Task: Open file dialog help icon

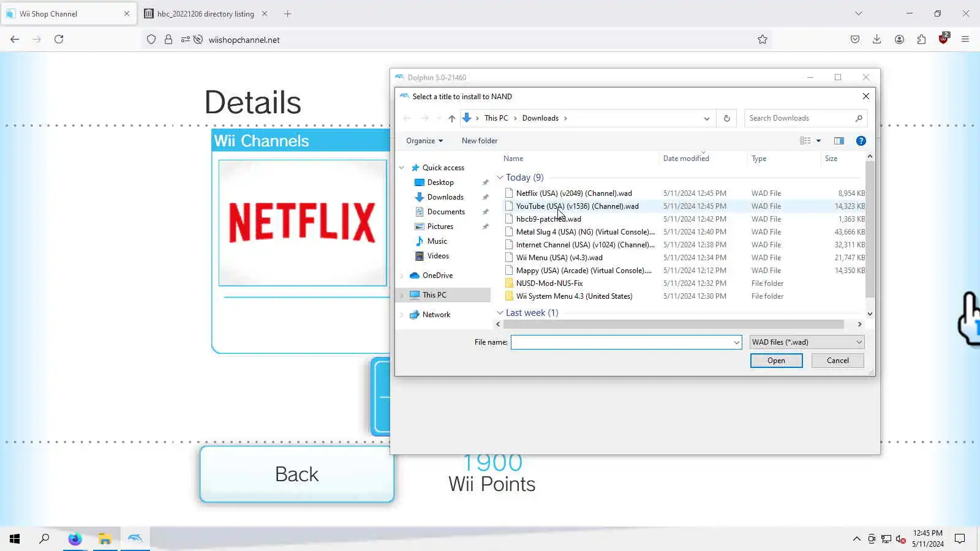Action: coord(861,141)
